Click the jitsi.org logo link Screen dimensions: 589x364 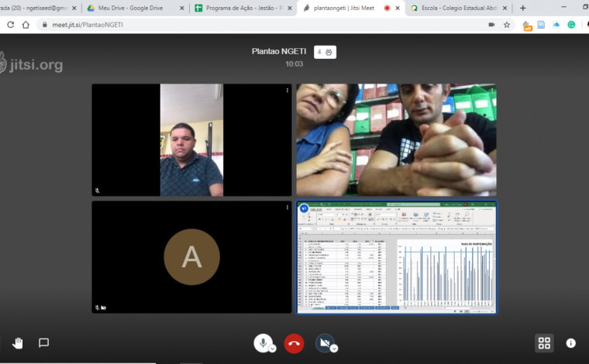pos(31,64)
